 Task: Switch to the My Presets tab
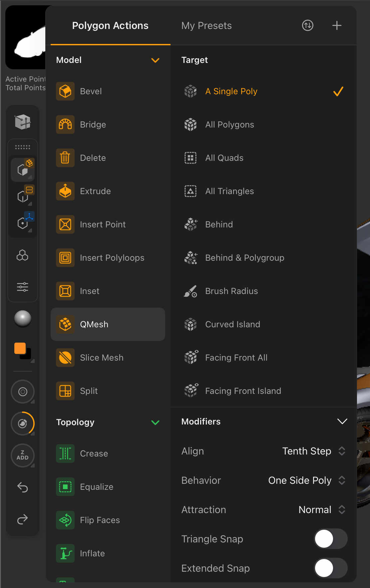(x=206, y=25)
